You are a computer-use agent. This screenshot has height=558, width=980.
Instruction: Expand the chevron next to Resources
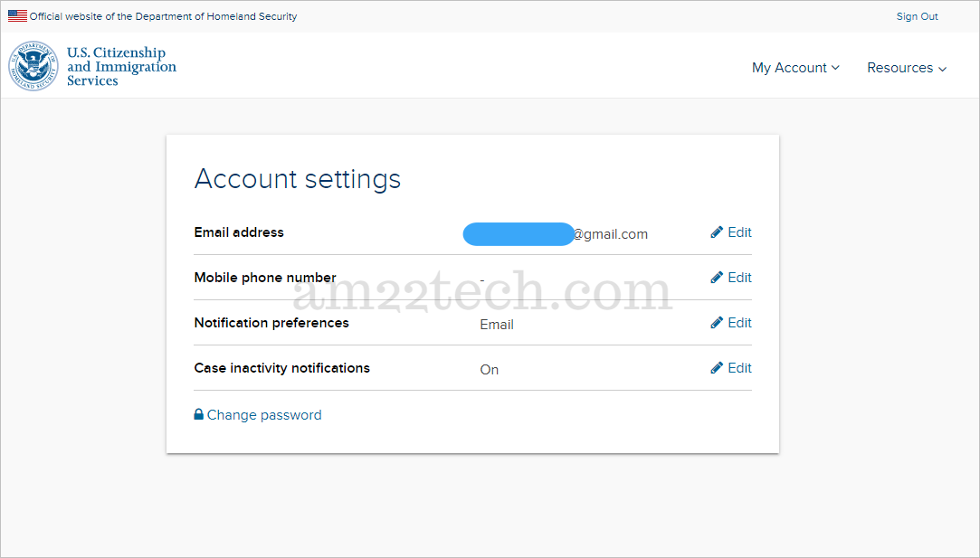942,69
